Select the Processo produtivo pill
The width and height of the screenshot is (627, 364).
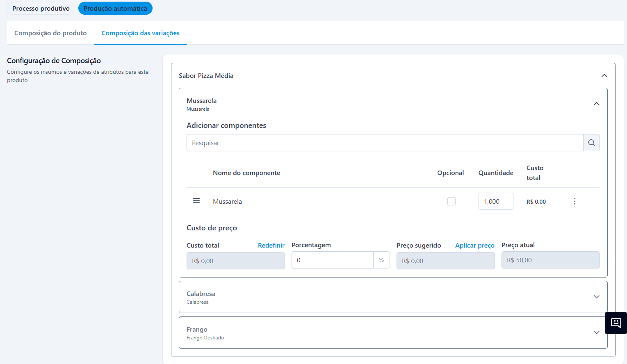(x=41, y=9)
